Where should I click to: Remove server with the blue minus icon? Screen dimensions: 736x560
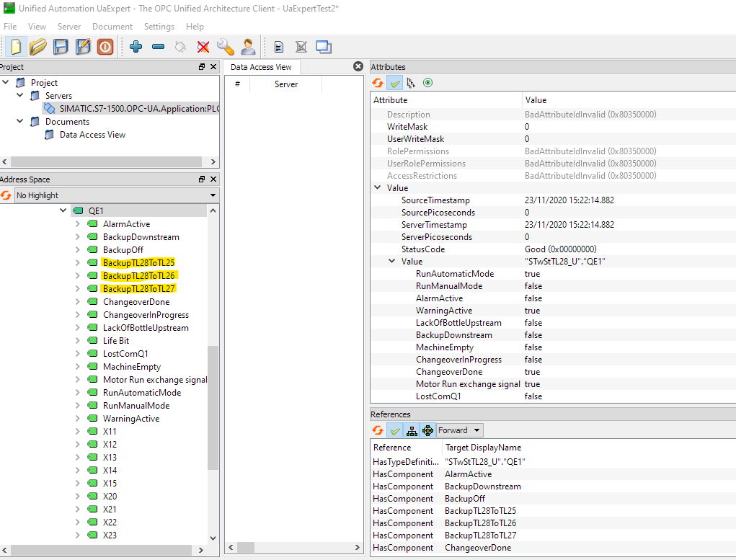tap(158, 46)
